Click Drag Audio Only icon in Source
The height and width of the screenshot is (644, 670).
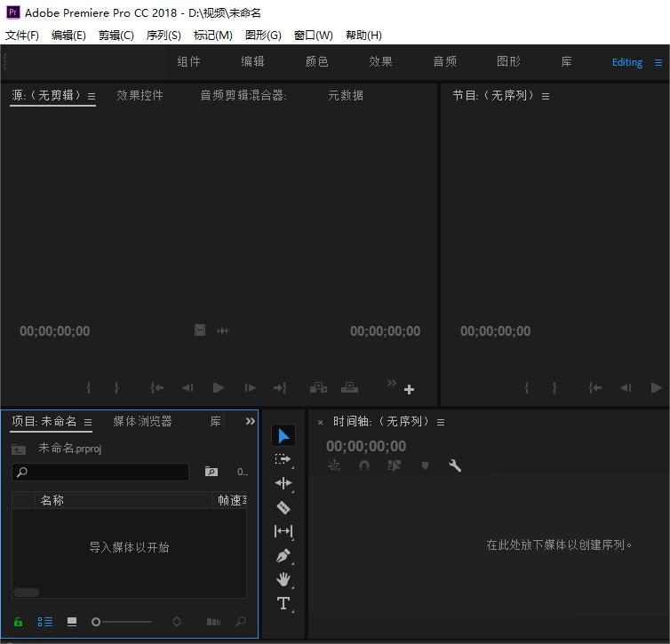click(223, 330)
